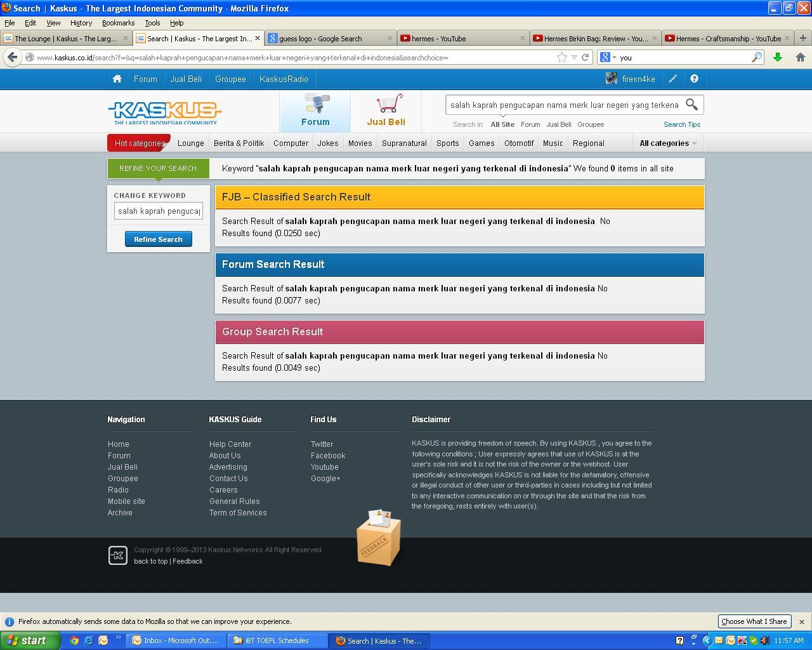Image resolution: width=812 pixels, height=650 pixels.
Task: Expand quick launch overflow chevron
Action: [x=118, y=638]
